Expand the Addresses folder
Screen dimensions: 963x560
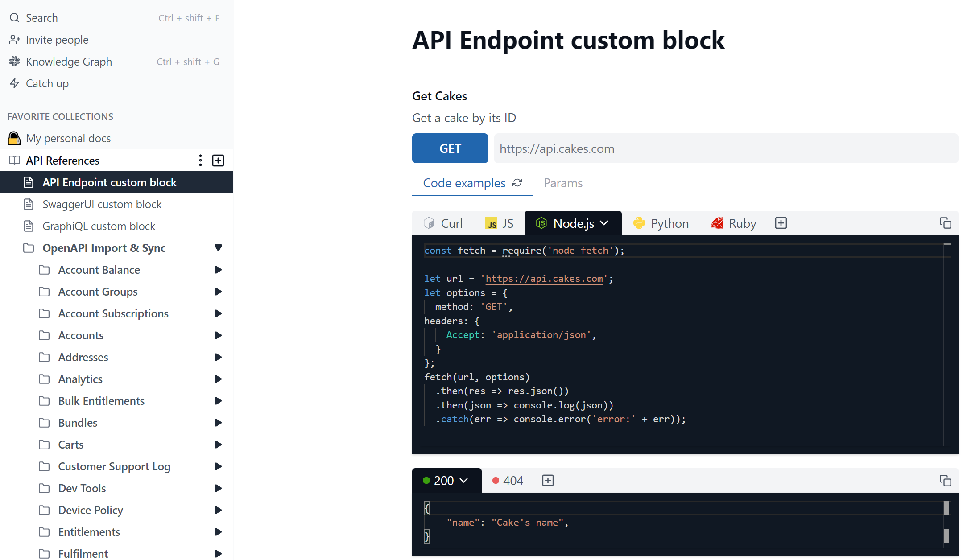(x=218, y=357)
